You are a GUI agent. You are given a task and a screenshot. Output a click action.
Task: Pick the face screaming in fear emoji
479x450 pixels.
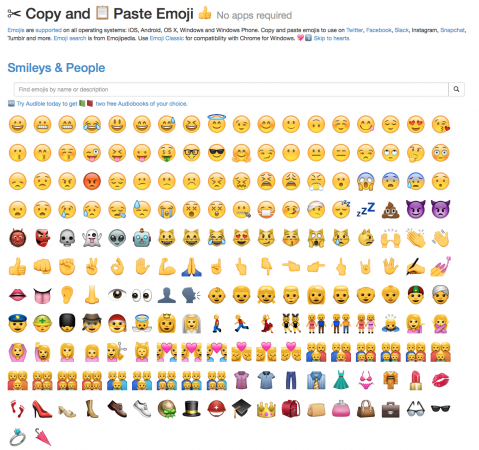[x=366, y=181]
